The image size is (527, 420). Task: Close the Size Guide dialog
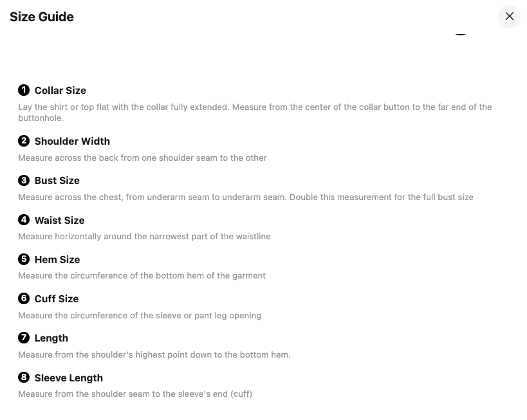(x=509, y=17)
